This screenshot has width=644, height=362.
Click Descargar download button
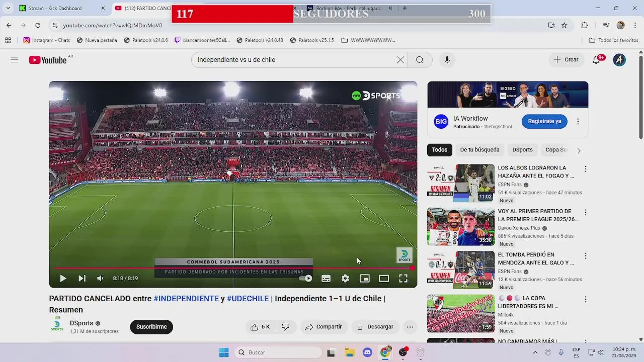click(375, 327)
